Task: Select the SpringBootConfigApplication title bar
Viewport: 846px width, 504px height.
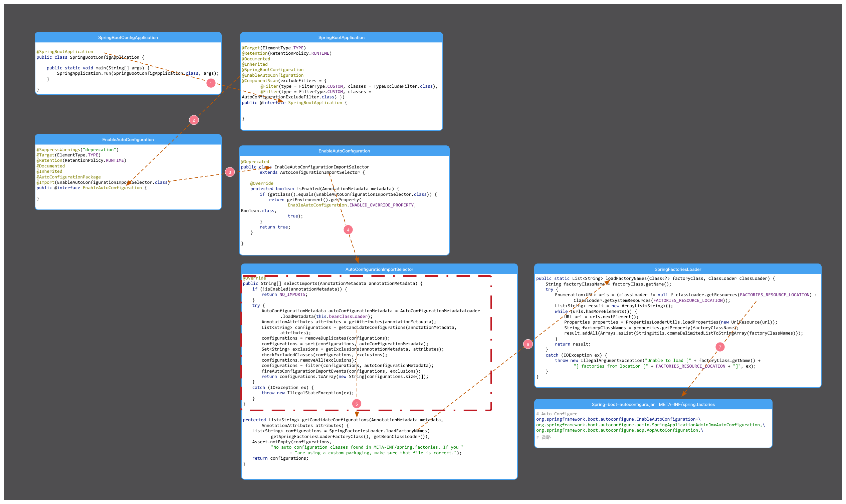Action: 128,37
